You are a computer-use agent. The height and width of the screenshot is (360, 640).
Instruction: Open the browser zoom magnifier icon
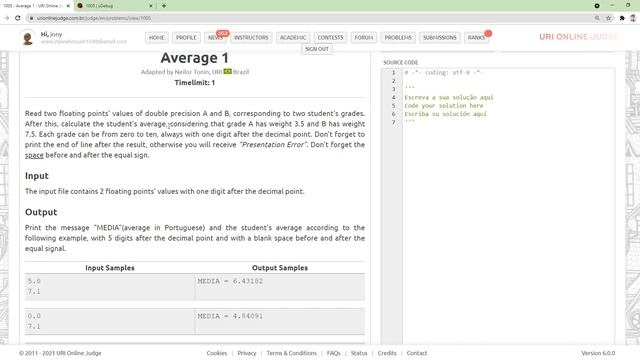pos(597,18)
